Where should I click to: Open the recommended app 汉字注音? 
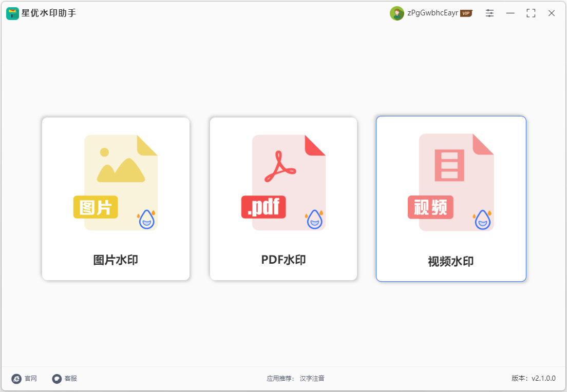click(312, 379)
